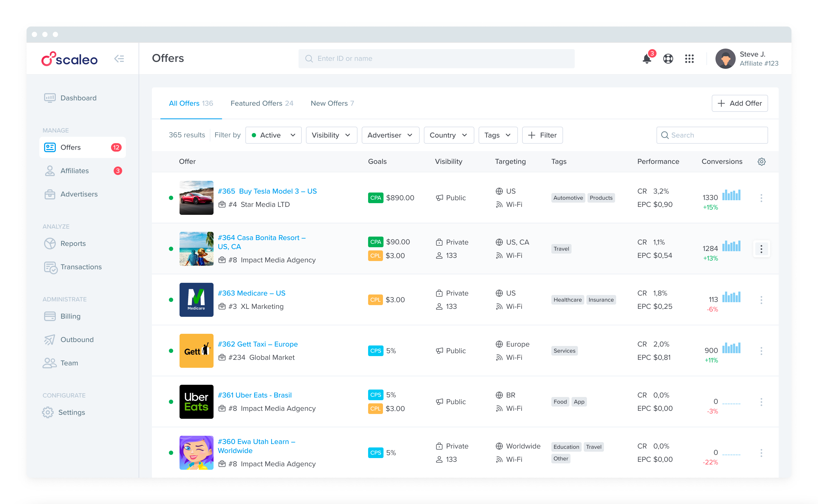818x504 pixels.
Task: Open the Tags filter dropdown
Action: pyautogui.click(x=498, y=135)
